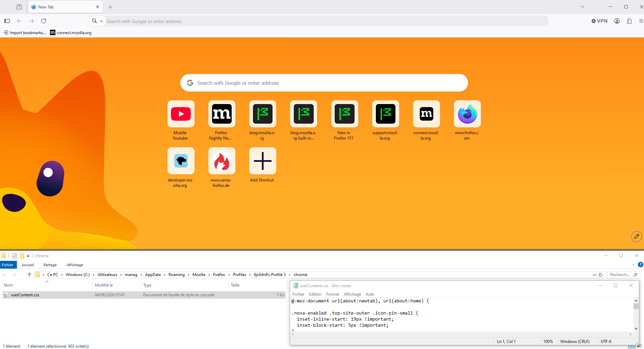Expand the list all tabs chevron in Firefox
Image resolution: width=644 pixels, height=349 pixels.
tap(583, 7)
